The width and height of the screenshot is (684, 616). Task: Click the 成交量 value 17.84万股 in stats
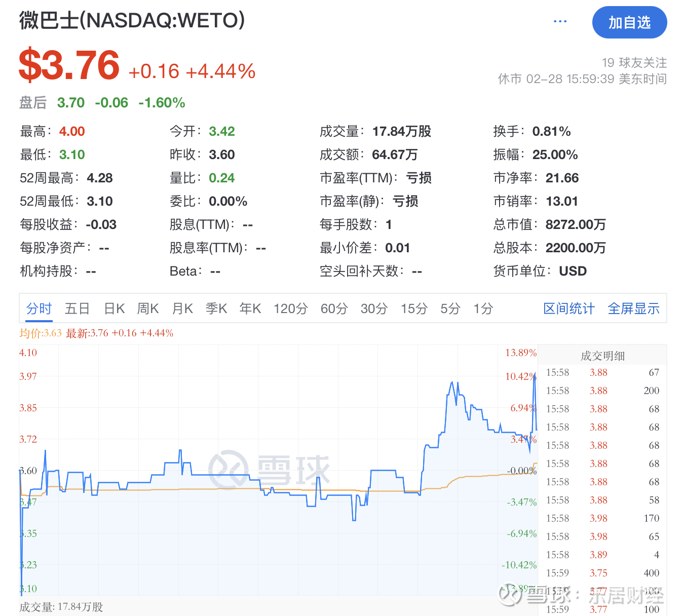tap(402, 132)
